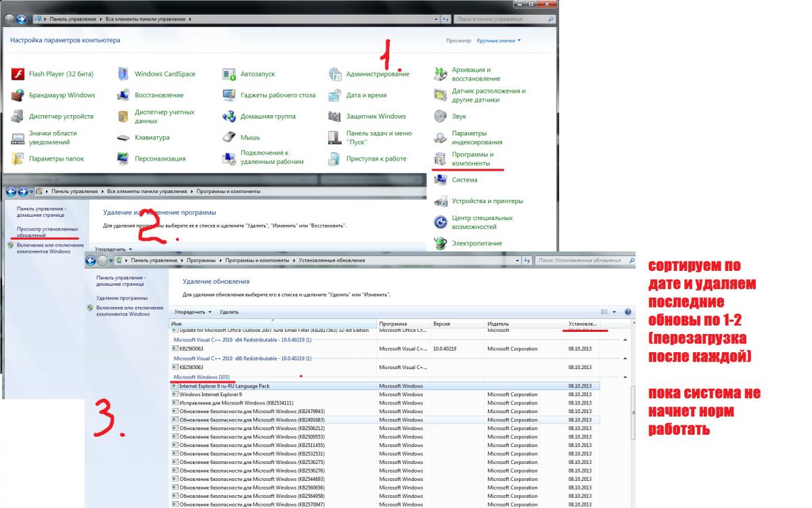Open the Архивация и восстановление icon
The image size is (812, 508).
[x=441, y=74]
